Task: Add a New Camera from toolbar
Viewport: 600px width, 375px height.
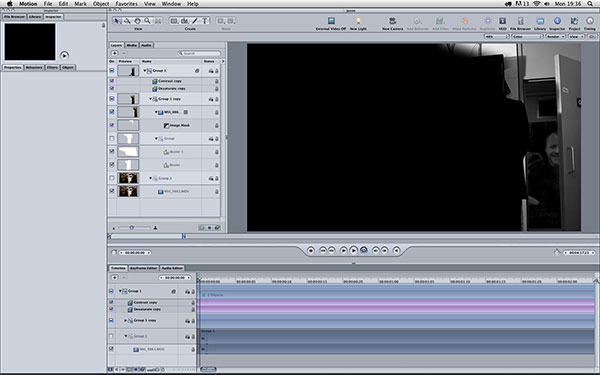Action: 392,21
